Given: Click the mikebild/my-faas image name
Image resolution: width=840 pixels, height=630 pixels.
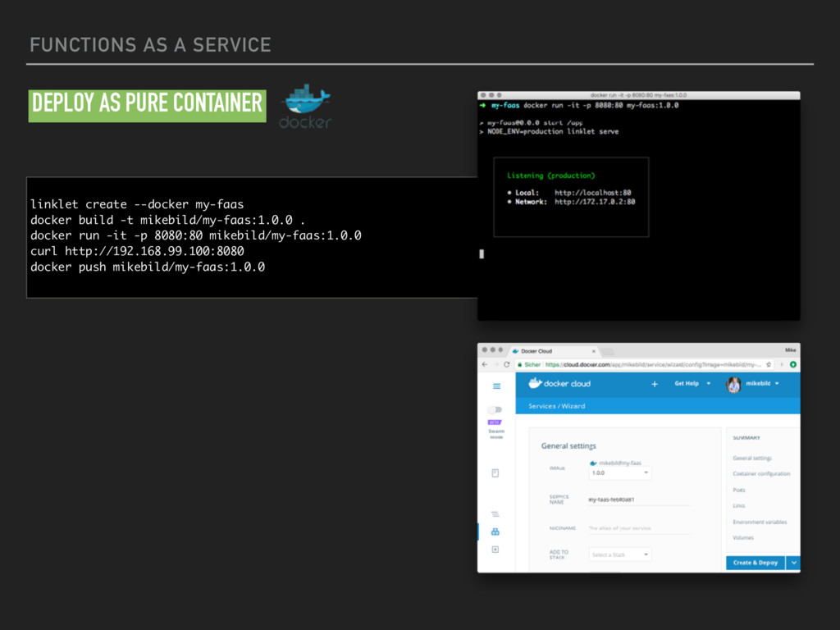Looking at the screenshot, I should [x=620, y=463].
